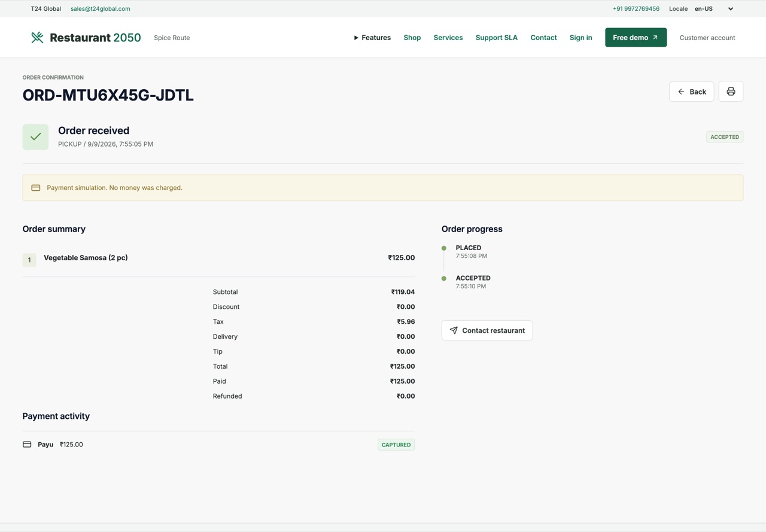This screenshot has height=532, width=766.
Task: Click the arrow icon in Free demo button
Action: pyautogui.click(x=655, y=38)
